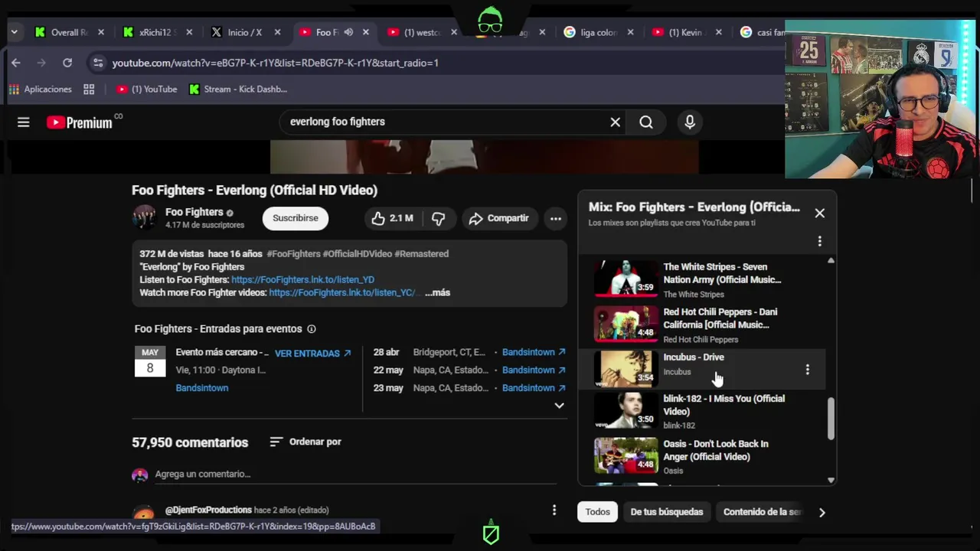Image resolution: width=980 pixels, height=551 pixels.
Task: Open Bandsintown link for 23 may Napa
Action: point(534,388)
